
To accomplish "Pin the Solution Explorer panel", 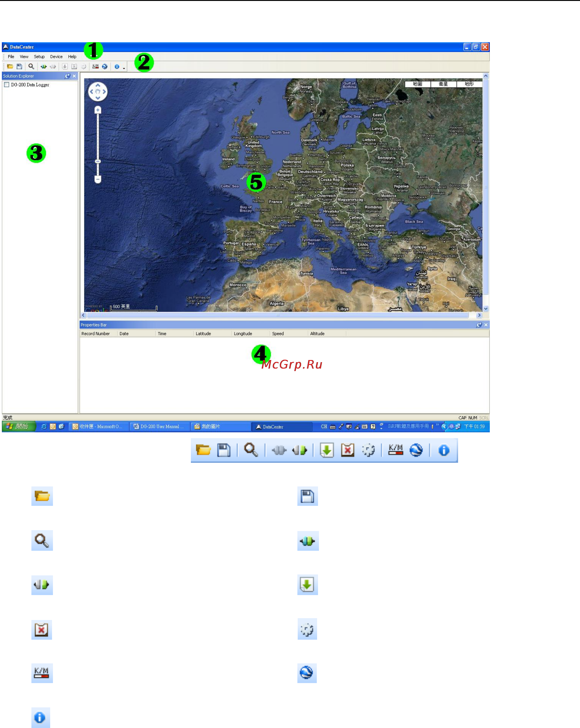I will pos(67,76).
